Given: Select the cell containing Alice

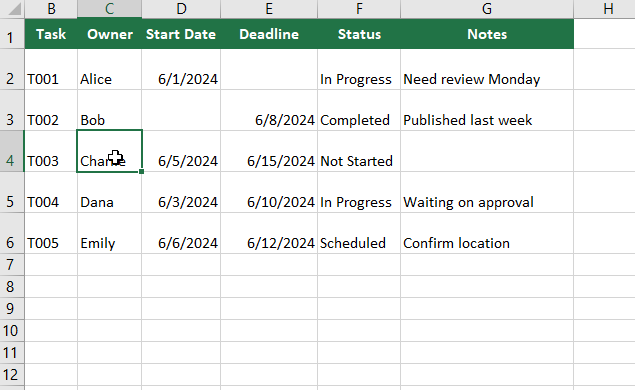Looking at the screenshot, I should pos(109,69).
